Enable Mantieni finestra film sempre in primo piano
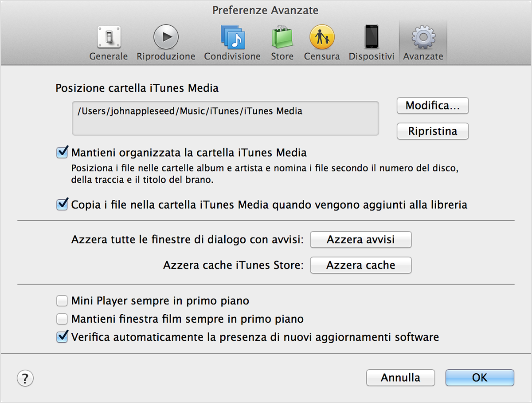 click(x=62, y=319)
